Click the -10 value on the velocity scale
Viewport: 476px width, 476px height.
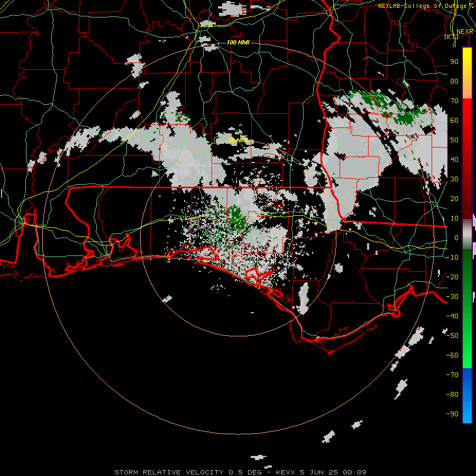pos(452,258)
